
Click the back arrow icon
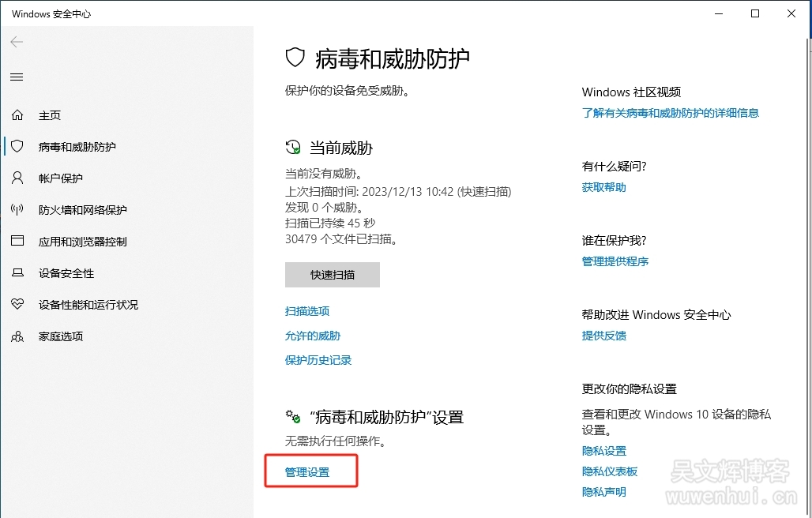click(x=17, y=42)
